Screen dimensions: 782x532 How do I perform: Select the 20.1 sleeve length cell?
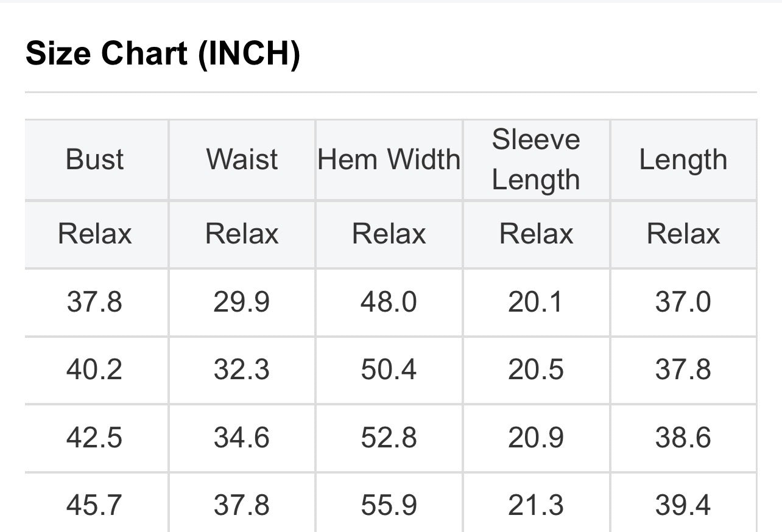[536, 302]
